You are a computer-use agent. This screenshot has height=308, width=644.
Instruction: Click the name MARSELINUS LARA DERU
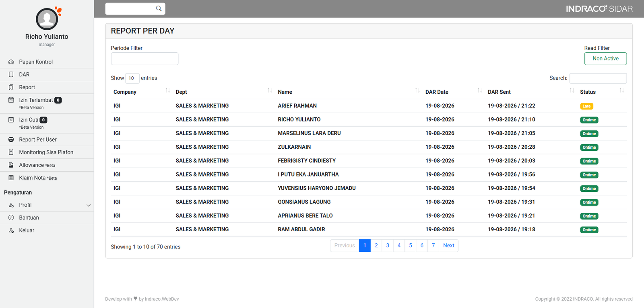[309, 133]
